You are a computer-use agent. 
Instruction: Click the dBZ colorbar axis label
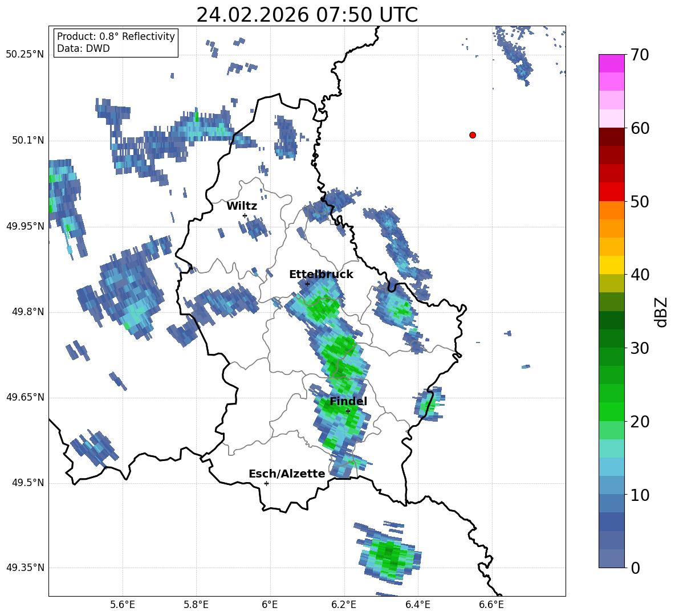pyautogui.click(x=662, y=312)
